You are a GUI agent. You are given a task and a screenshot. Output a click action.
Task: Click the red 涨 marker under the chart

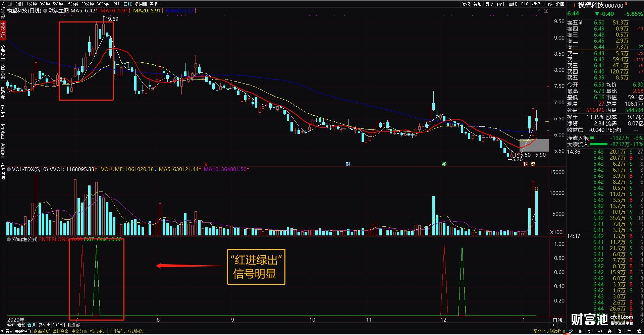tap(525, 164)
